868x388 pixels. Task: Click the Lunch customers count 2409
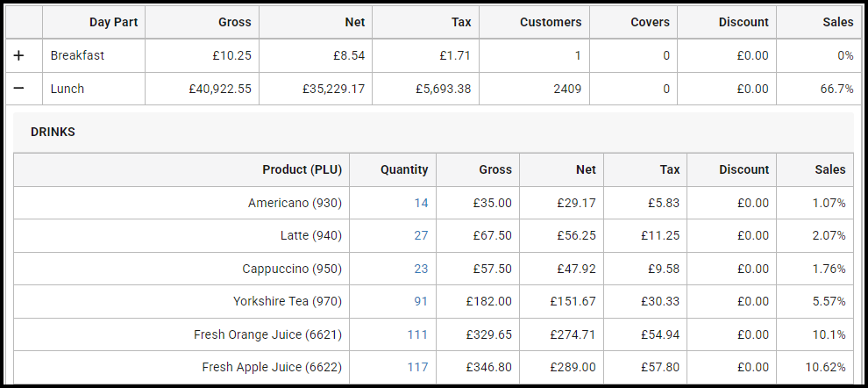point(565,89)
